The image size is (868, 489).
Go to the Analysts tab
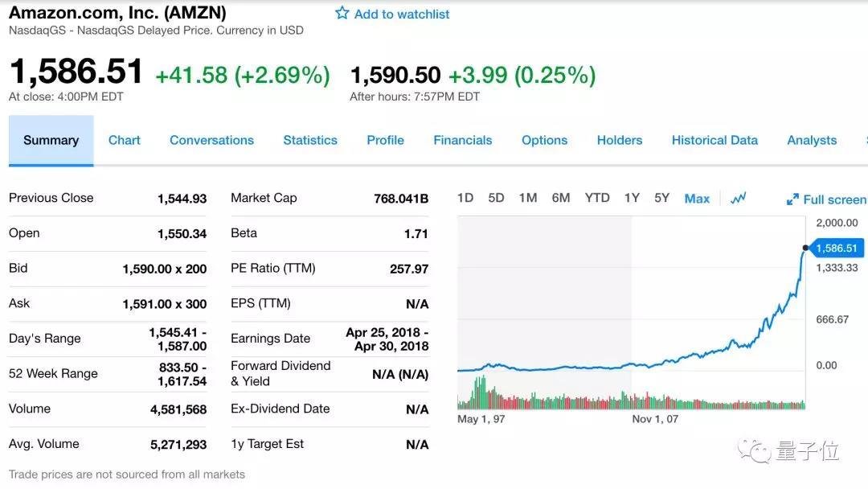[812, 140]
